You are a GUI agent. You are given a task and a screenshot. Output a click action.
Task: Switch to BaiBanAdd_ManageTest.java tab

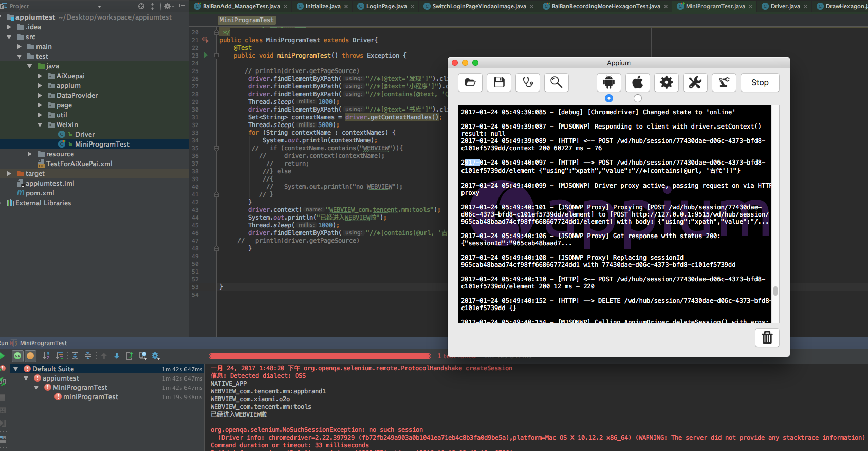241,6
